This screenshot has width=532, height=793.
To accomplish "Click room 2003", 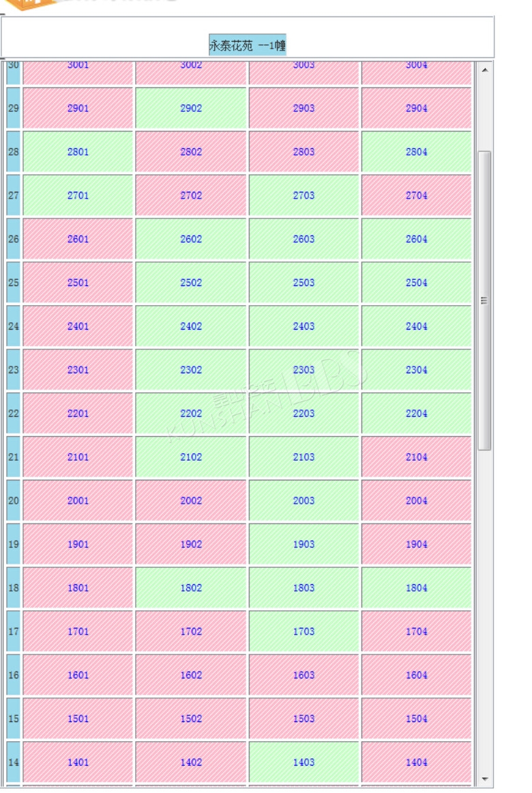I will [304, 500].
